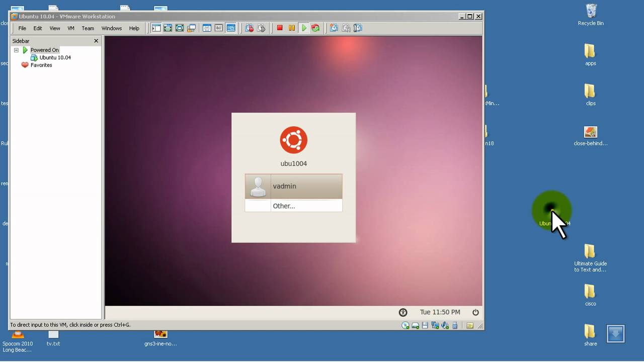Show the Appliance view icon

pos(219,28)
